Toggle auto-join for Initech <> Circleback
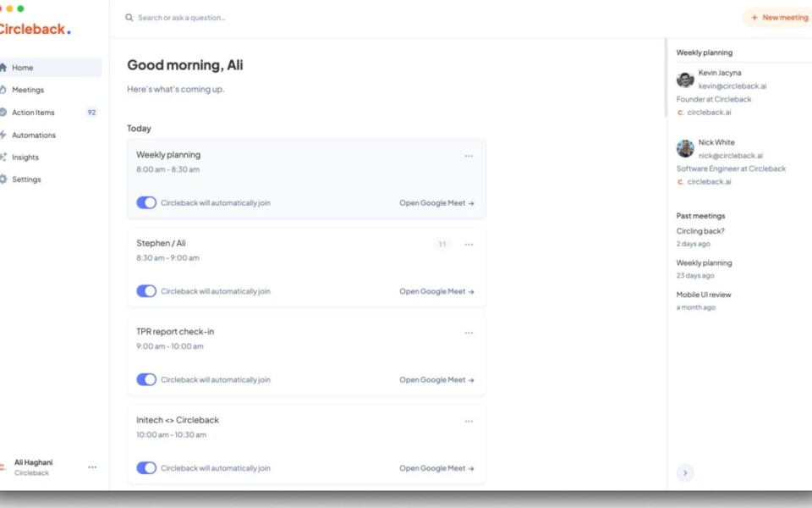812x508 pixels. coord(146,468)
